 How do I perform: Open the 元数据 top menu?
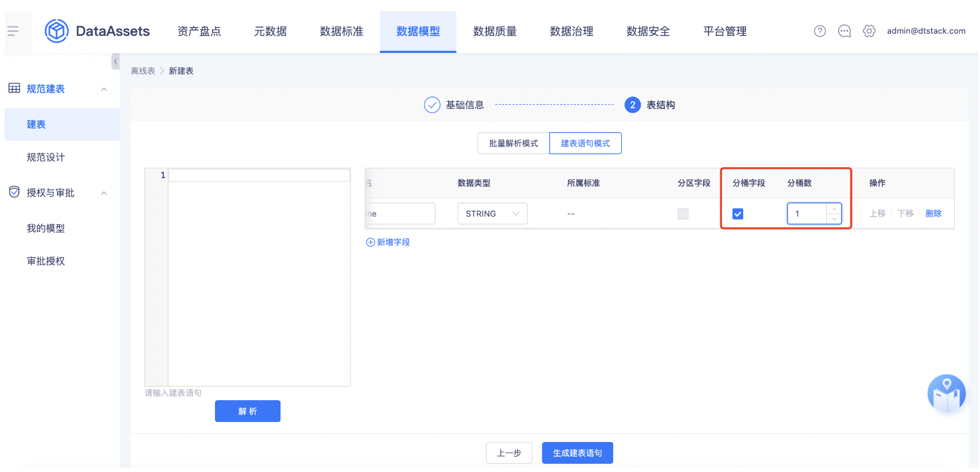270,31
